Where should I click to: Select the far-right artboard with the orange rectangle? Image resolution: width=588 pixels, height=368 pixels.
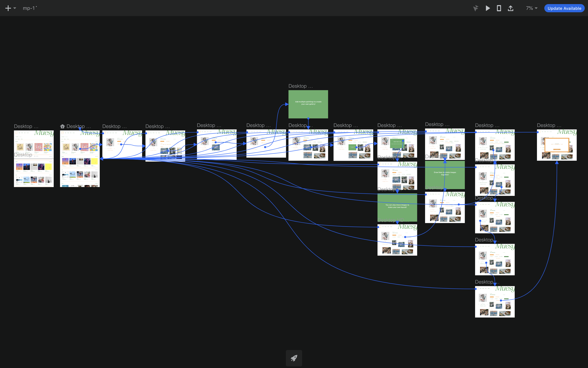[557, 145]
